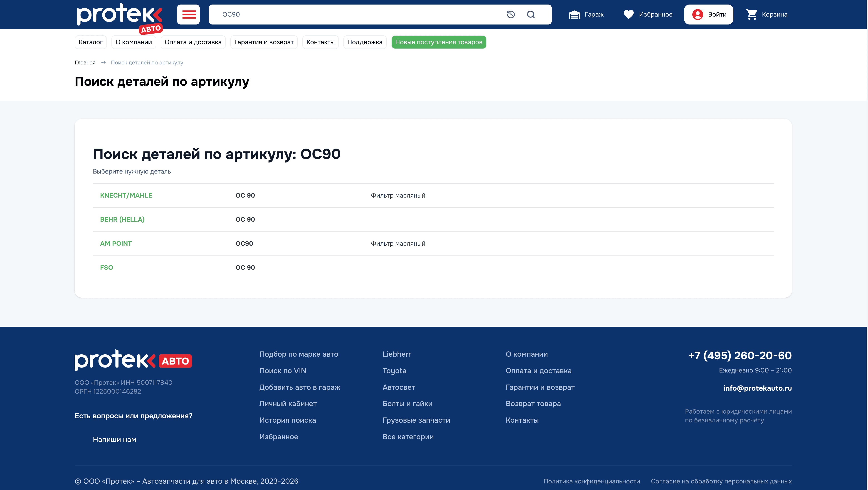Open footer link История поиска
Screen dimensions: 868x490
click(287, 420)
